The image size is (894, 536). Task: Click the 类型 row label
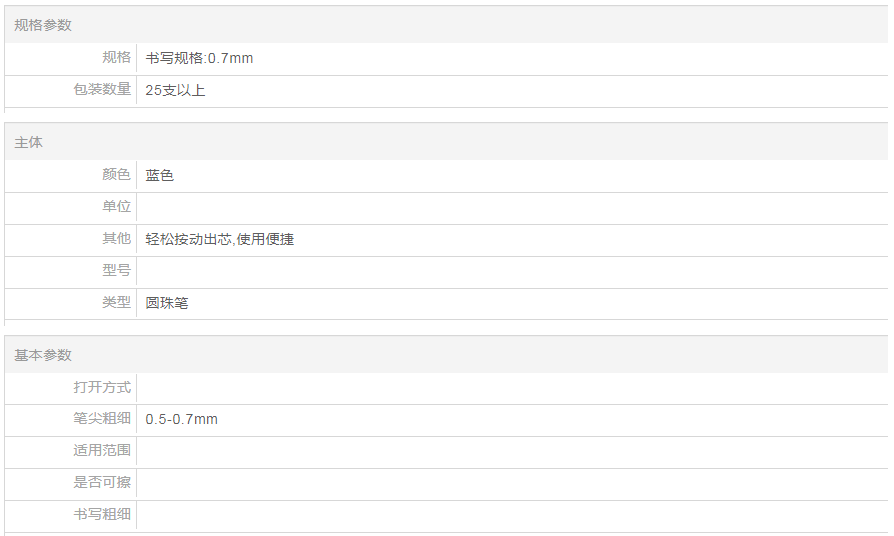click(116, 302)
